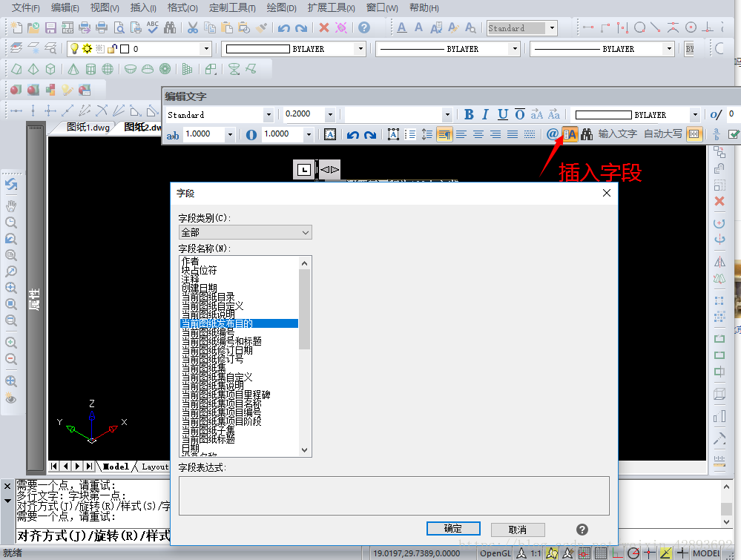Toggle Underline formatting
The image size is (741, 560).
pos(503,114)
